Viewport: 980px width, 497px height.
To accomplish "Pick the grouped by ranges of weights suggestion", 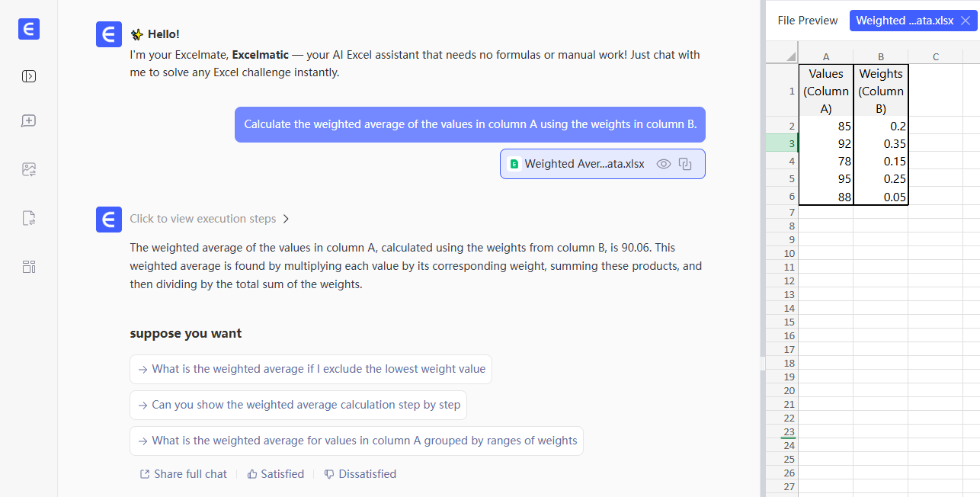I will click(357, 441).
